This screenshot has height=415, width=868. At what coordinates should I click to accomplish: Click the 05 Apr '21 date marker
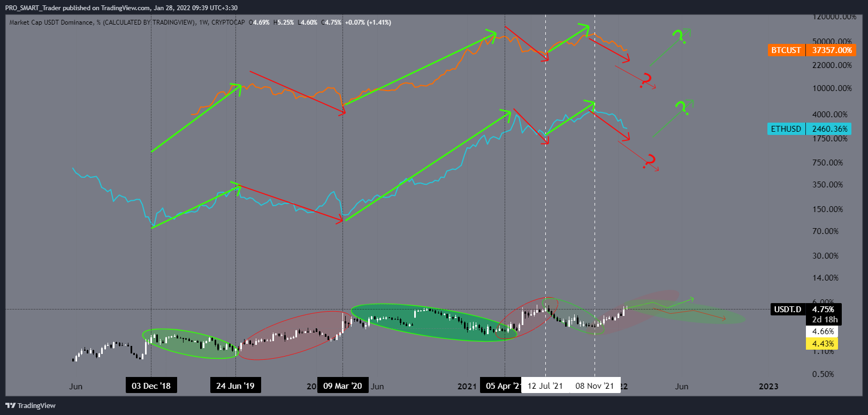pos(502,386)
